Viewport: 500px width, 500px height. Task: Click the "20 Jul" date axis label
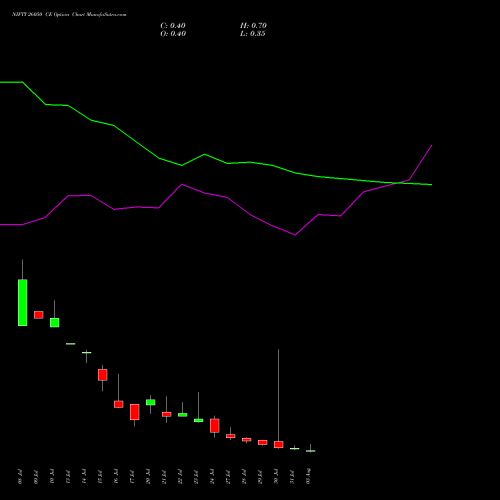point(148,477)
